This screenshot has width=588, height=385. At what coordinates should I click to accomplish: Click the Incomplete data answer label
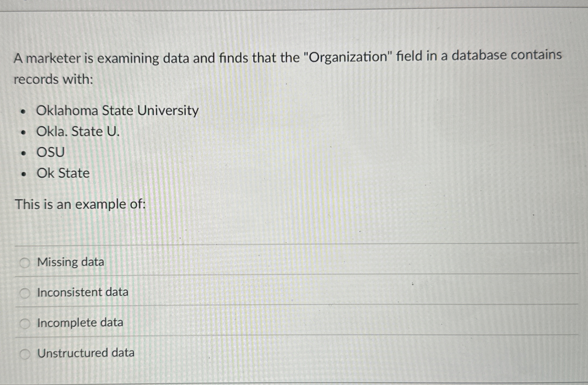[x=80, y=323]
